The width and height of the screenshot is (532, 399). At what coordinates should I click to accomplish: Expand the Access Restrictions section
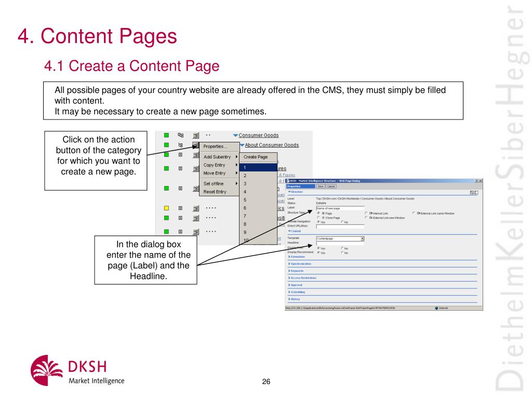289,278
